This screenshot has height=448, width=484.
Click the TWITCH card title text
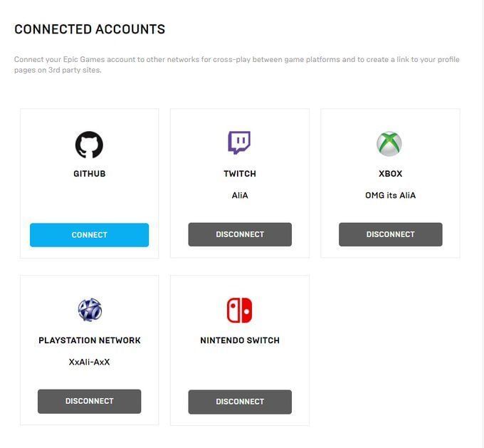tap(240, 174)
